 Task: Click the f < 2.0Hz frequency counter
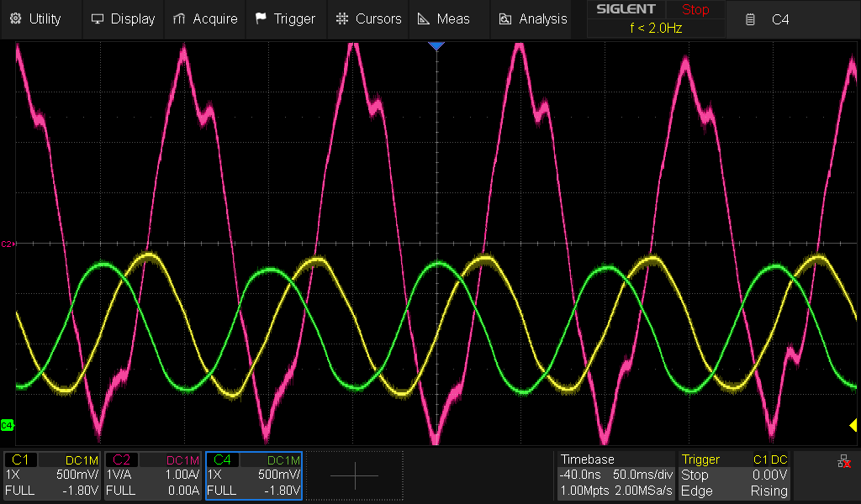656,28
